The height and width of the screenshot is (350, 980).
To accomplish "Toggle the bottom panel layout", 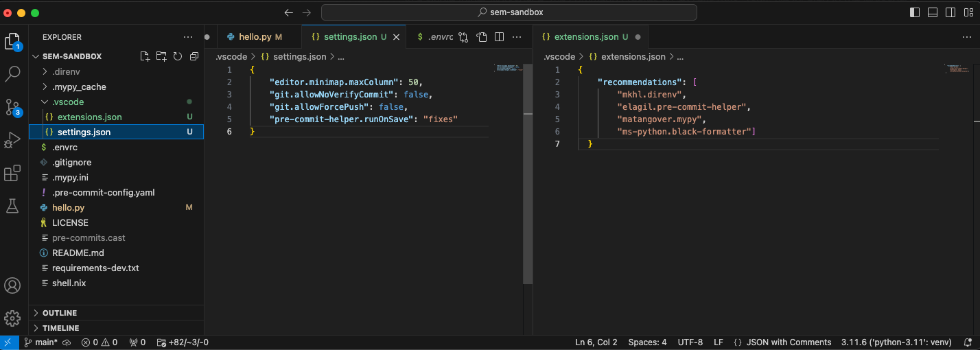I will (933, 12).
